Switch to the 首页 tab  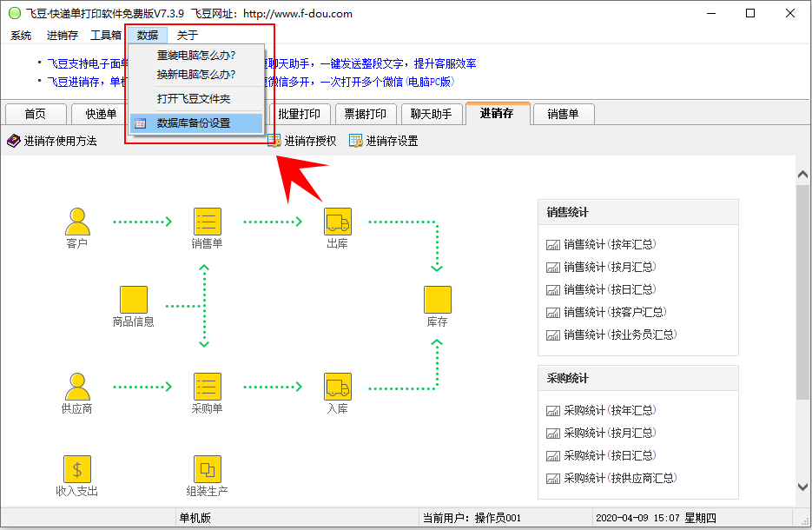tap(36, 114)
